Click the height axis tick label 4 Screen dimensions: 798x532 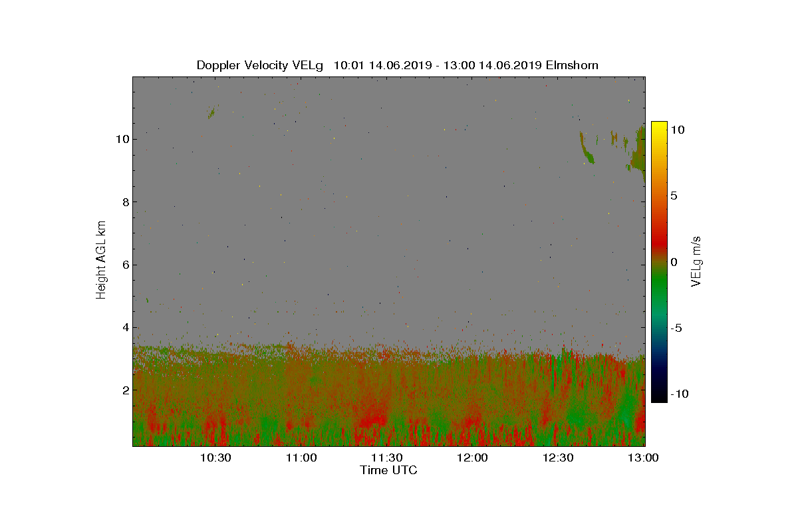tap(124, 327)
